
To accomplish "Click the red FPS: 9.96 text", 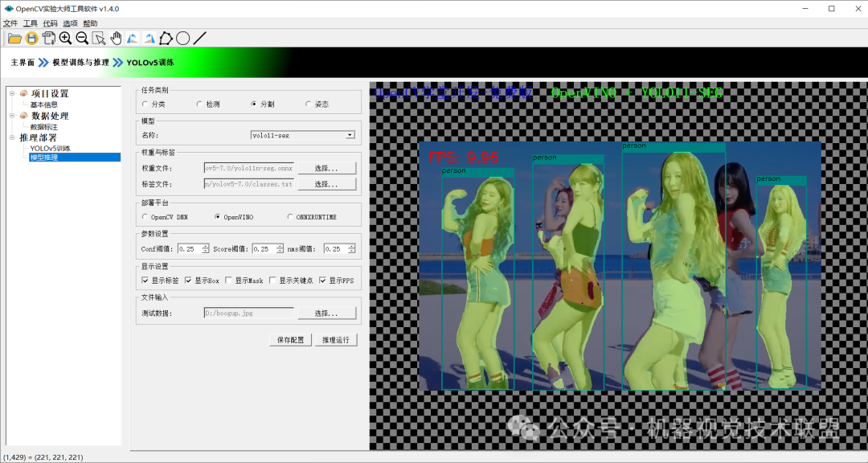I will [464, 158].
